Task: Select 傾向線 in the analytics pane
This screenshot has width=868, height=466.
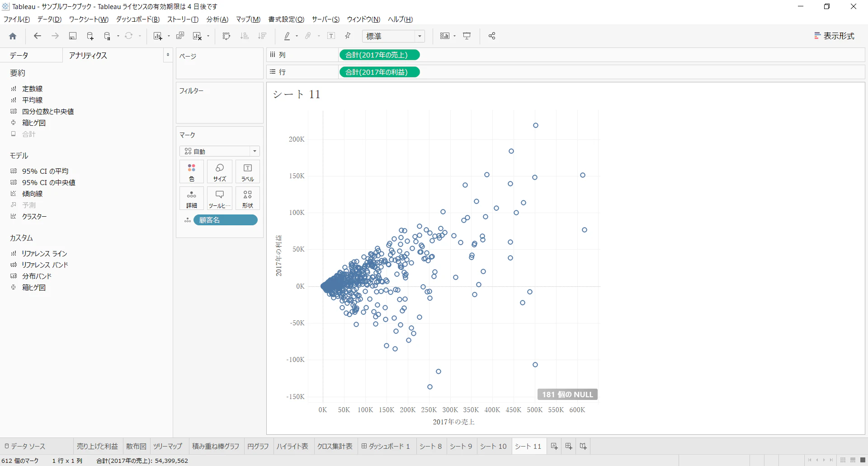Action: tap(33, 194)
